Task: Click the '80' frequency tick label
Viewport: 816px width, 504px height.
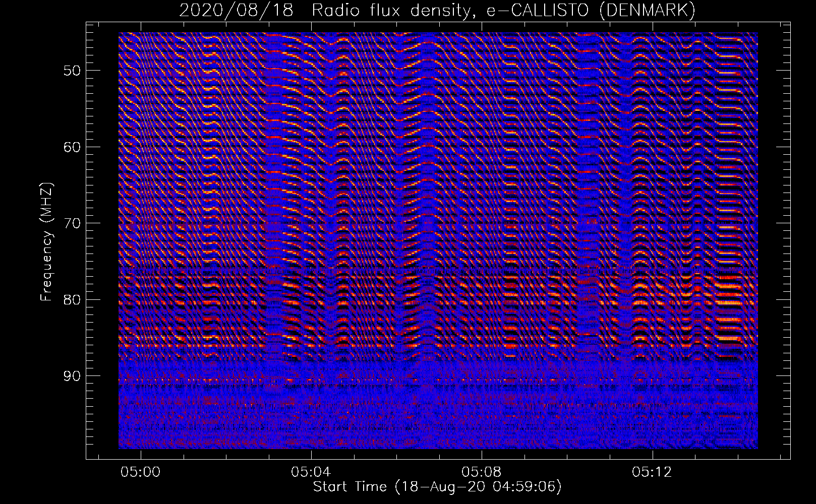Action: (72, 300)
